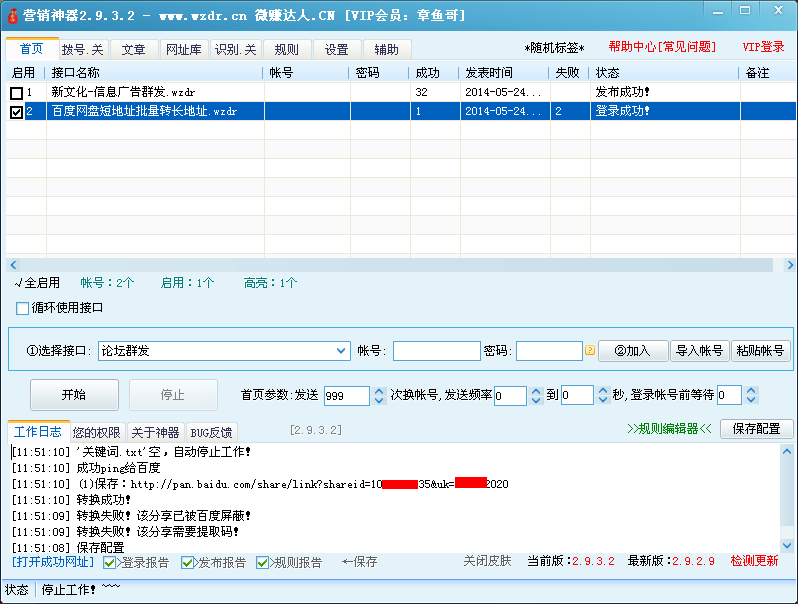Click the log panel scroll-down arrow
The width and height of the screenshot is (798, 604).
787,545
